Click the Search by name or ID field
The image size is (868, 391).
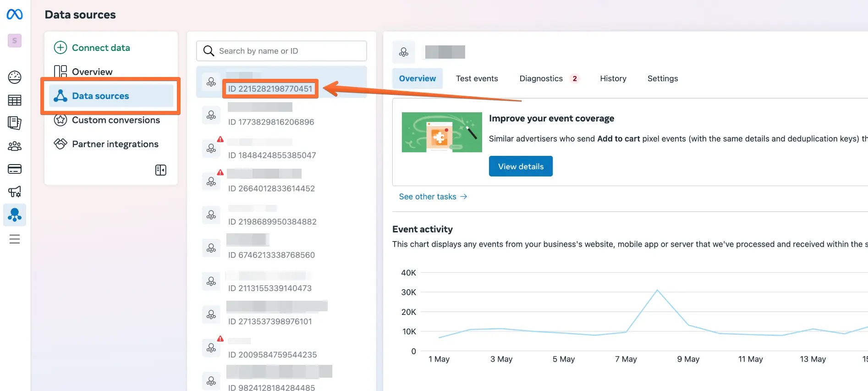pos(281,51)
